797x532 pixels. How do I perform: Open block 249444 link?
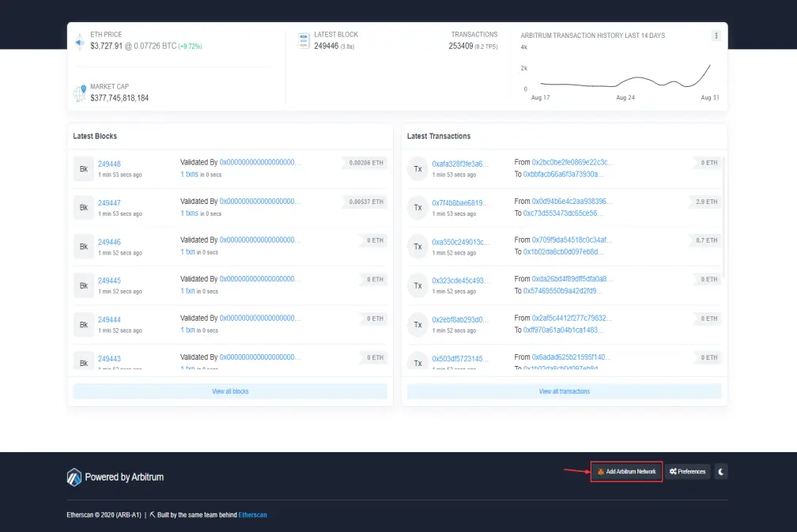click(x=109, y=319)
